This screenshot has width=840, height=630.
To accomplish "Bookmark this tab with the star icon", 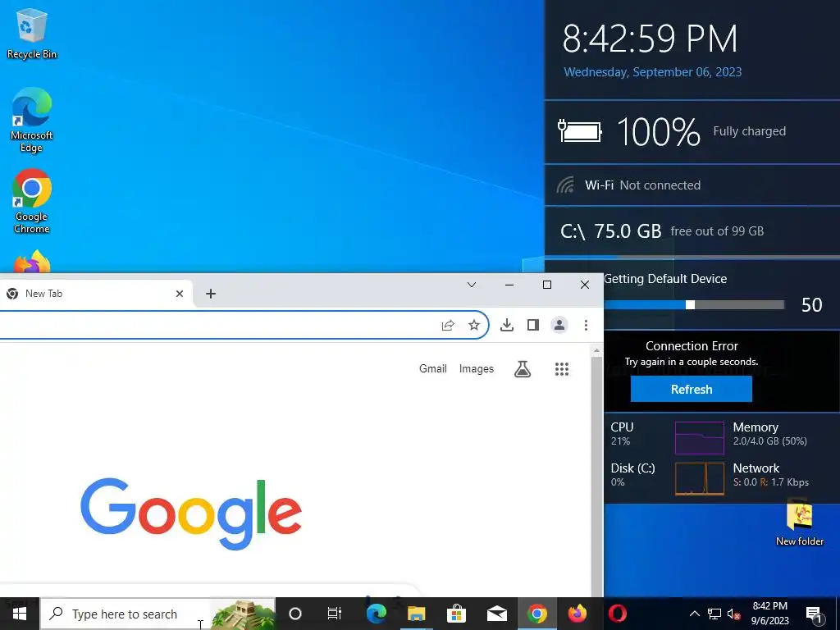I will pyautogui.click(x=474, y=325).
